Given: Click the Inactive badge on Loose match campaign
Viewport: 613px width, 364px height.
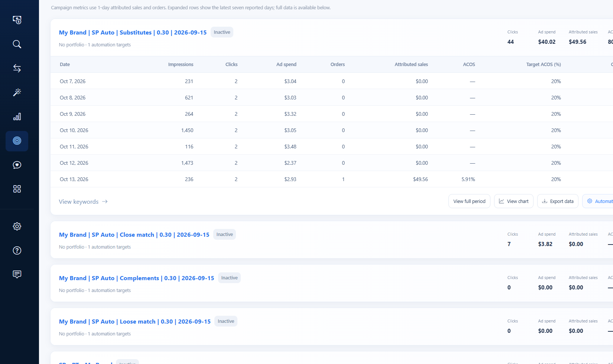Looking at the screenshot, I should (226, 321).
